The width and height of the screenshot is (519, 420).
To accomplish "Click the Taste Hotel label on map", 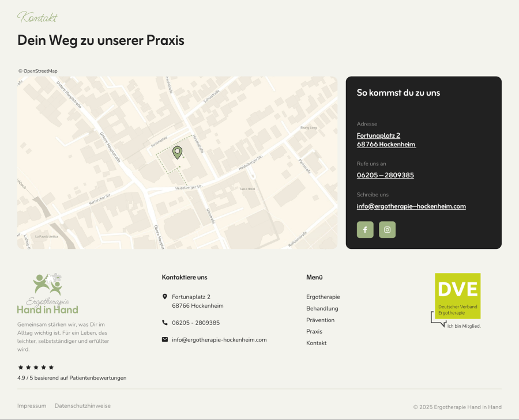I will pyautogui.click(x=247, y=189).
